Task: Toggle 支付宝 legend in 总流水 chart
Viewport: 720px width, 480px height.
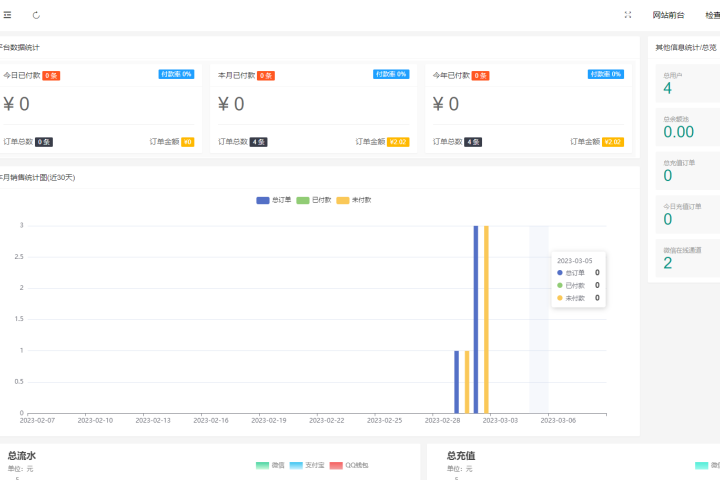Action: point(306,465)
